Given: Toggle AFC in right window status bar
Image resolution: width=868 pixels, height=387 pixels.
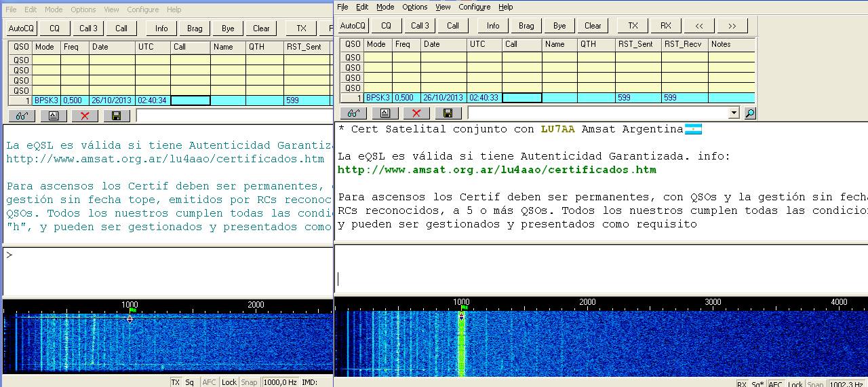Looking at the screenshot, I should click(x=775, y=384).
